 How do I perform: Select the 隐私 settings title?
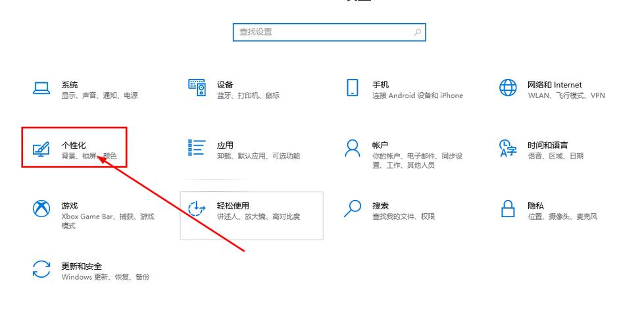pyautogui.click(x=536, y=206)
